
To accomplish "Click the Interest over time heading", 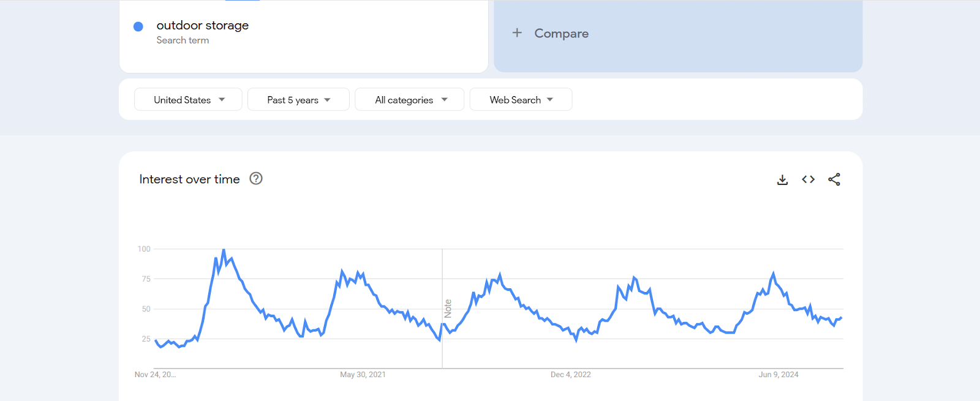I will (189, 179).
